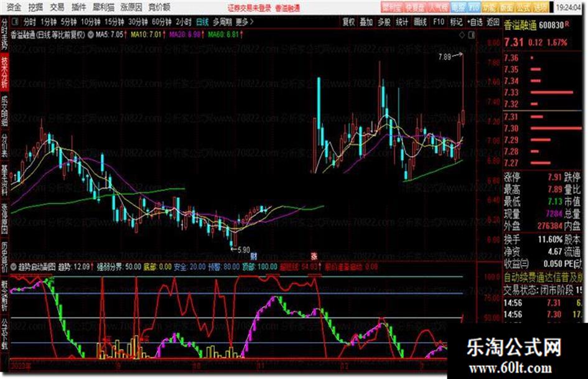This screenshot has height=379, width=588.
Task: Open the 竞价额 menu
Action: pyautogui.click(x=159, y=7)
